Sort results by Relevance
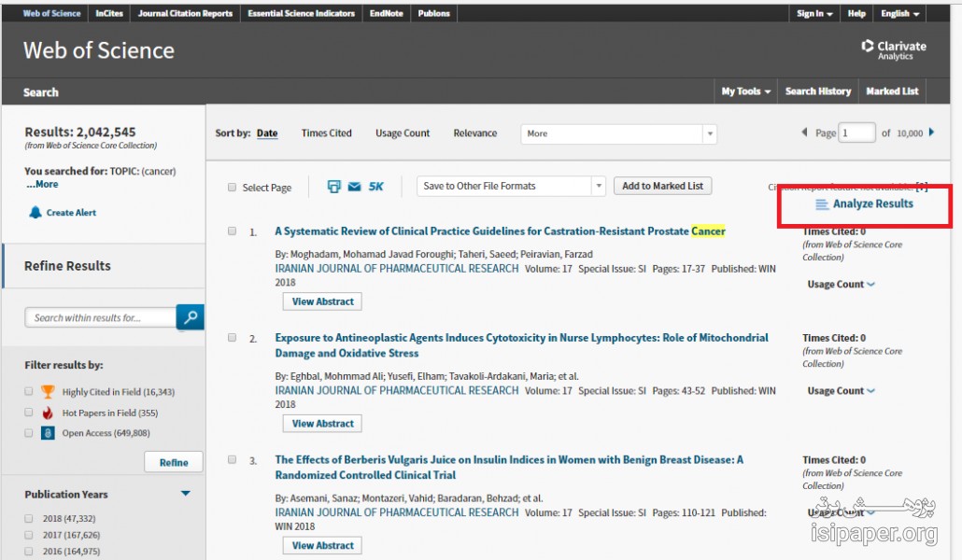This screenshot has width=962, height=560. [475, 133]
